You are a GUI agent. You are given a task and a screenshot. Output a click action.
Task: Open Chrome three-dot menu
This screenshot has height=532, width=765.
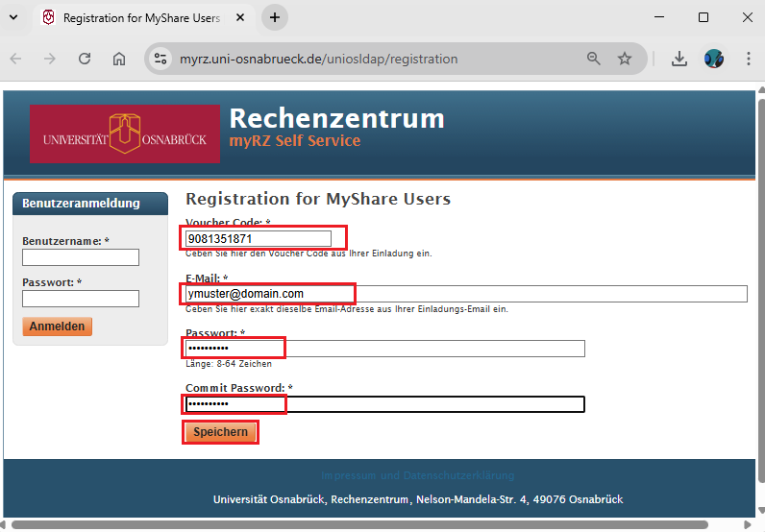749,59
